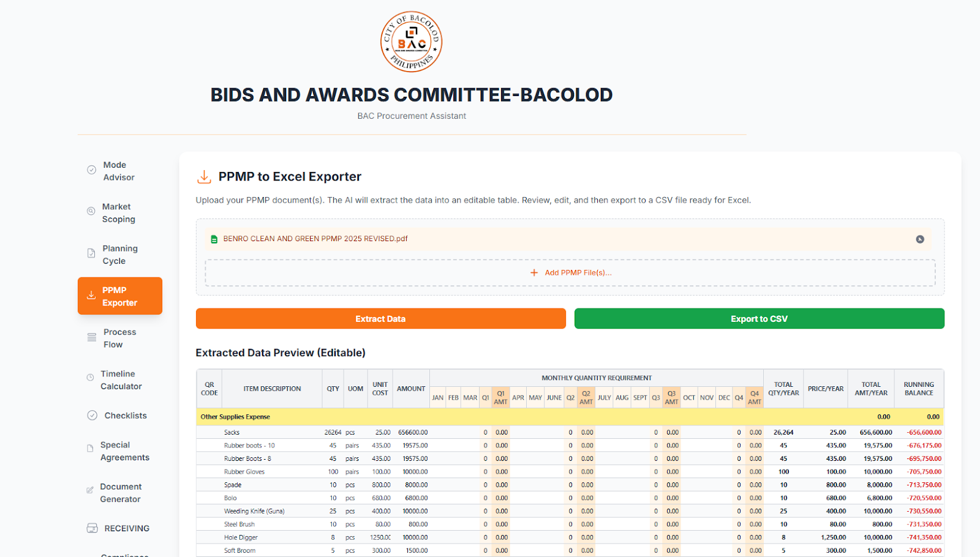Edit the Rubber Boots - 8 description cell
980x557 pixels.
pos(272,458)
